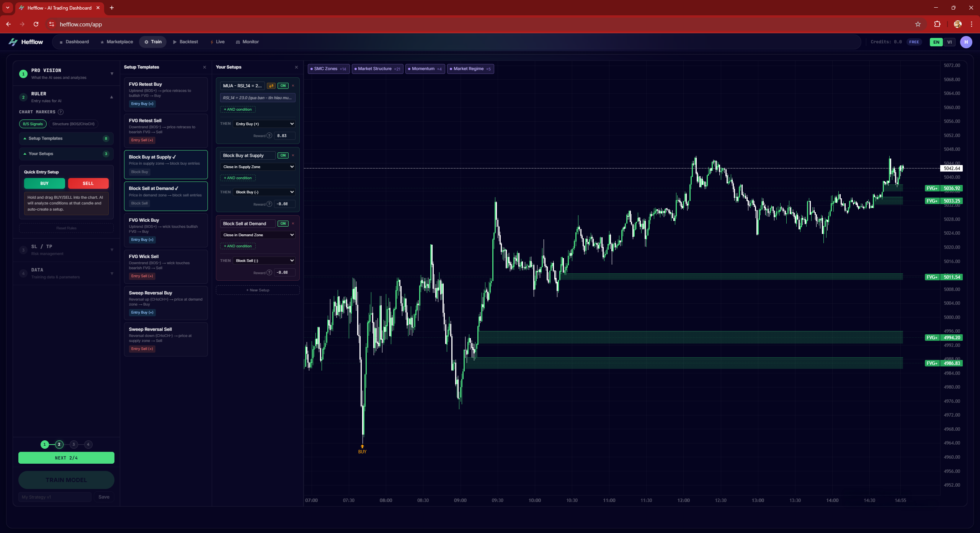Open the Train section via the gear icon
This screenshot has height=533, width=980.
point(146,42)
